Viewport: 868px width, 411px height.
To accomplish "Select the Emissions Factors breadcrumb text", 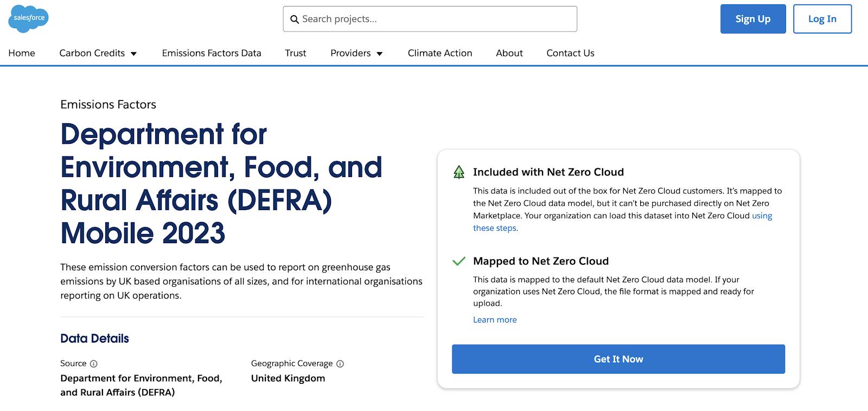I will 108,105.
